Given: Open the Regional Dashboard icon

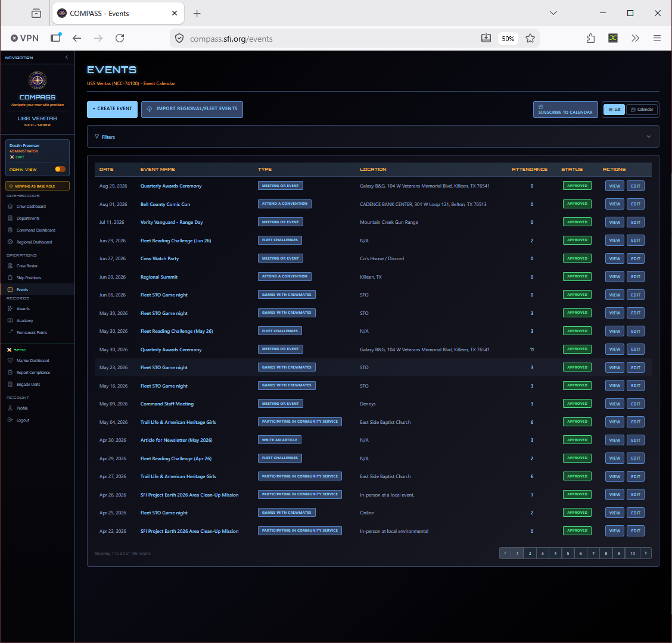Looking at the screenshot, I should pos(10,242).
